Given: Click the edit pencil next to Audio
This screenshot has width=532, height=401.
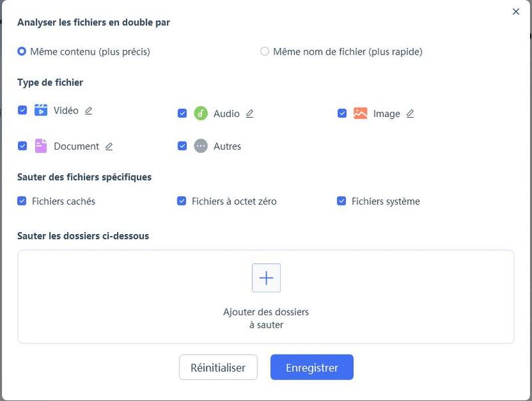Looking at the screenshot, I should tap(249, 114).
